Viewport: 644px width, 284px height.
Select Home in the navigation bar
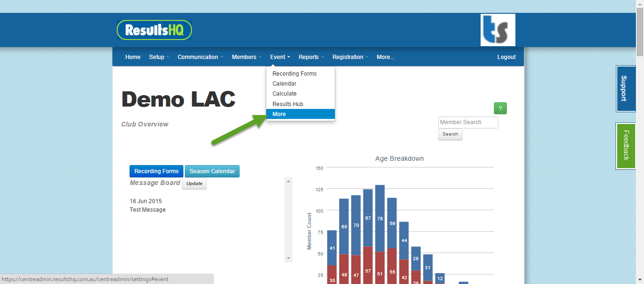click(132, 57)
